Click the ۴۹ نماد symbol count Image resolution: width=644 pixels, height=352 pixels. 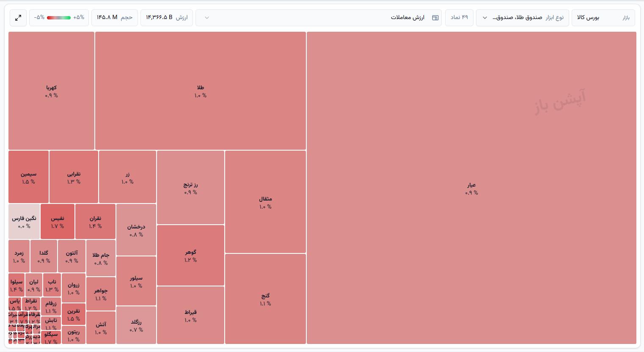[x=459, y=18]
